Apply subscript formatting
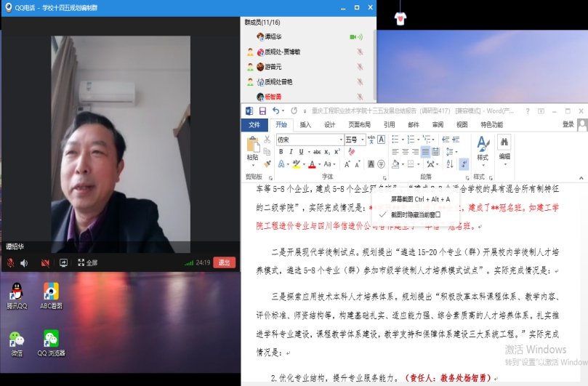The height and width of the screenshot is (386, 588). click(327, 152)
